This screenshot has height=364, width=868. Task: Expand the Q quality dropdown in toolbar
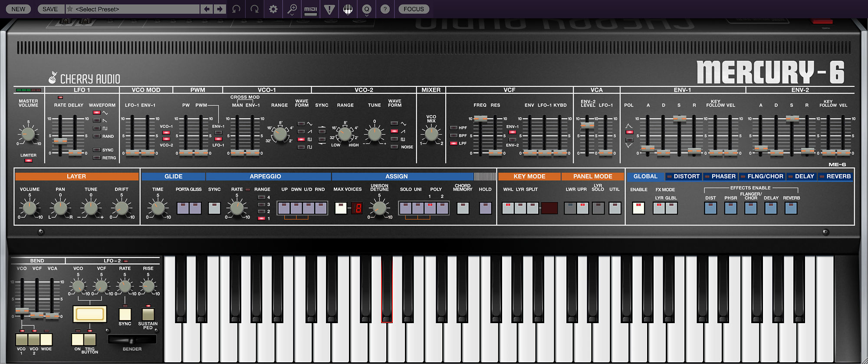click(367, 10)
